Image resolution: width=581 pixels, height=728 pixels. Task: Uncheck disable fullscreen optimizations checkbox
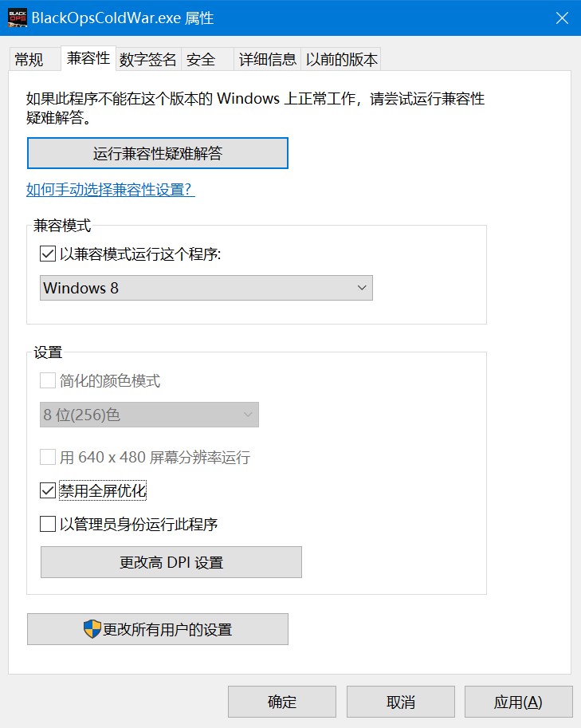point(48,490)
